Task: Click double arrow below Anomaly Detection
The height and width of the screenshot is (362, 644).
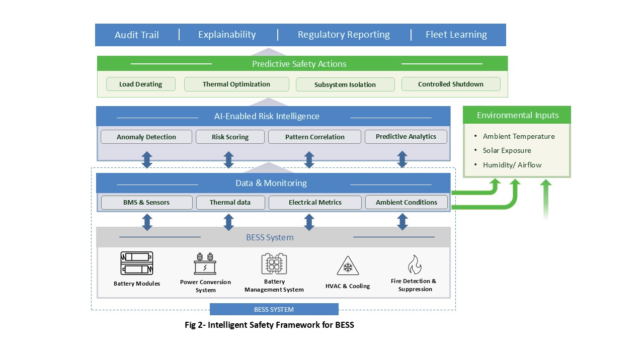Action: pos(147,159)
